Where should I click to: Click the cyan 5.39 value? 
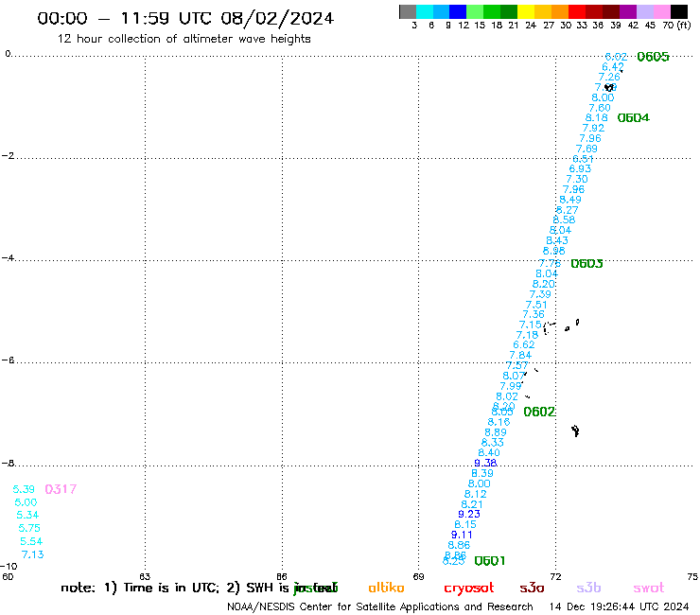[24, 489]
